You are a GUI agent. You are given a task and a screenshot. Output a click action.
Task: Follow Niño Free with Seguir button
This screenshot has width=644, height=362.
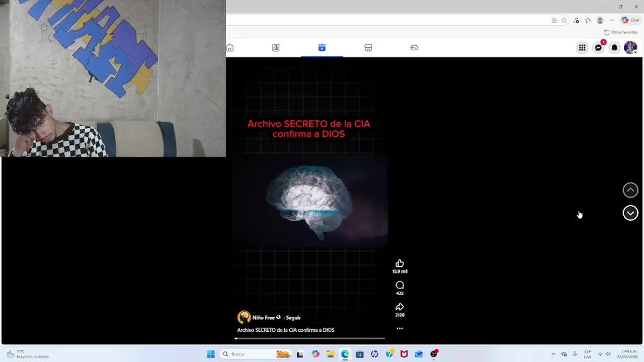[x=293, y=318]
